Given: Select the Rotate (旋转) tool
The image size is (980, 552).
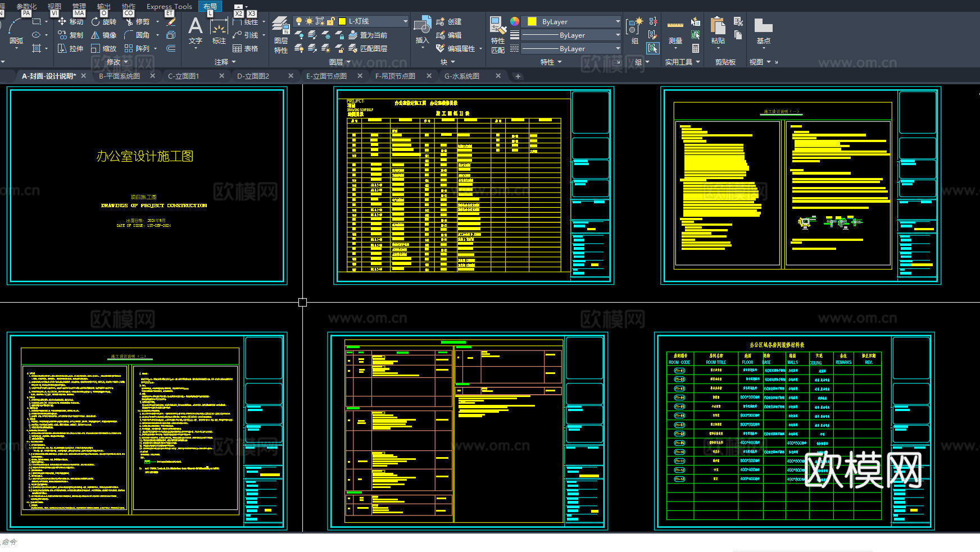Looking at the screenshot, I should 103,21.
